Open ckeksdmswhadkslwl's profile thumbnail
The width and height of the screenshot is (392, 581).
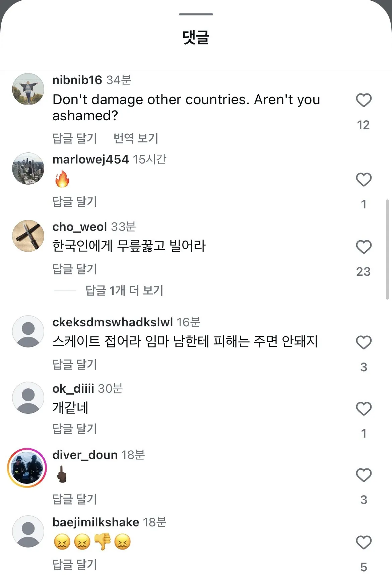(x=28, y=331)
